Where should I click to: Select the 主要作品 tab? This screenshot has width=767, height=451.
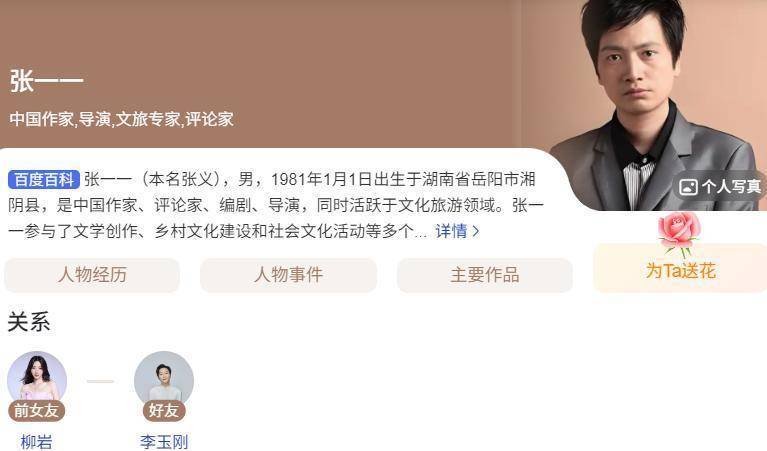click(485, 275)
